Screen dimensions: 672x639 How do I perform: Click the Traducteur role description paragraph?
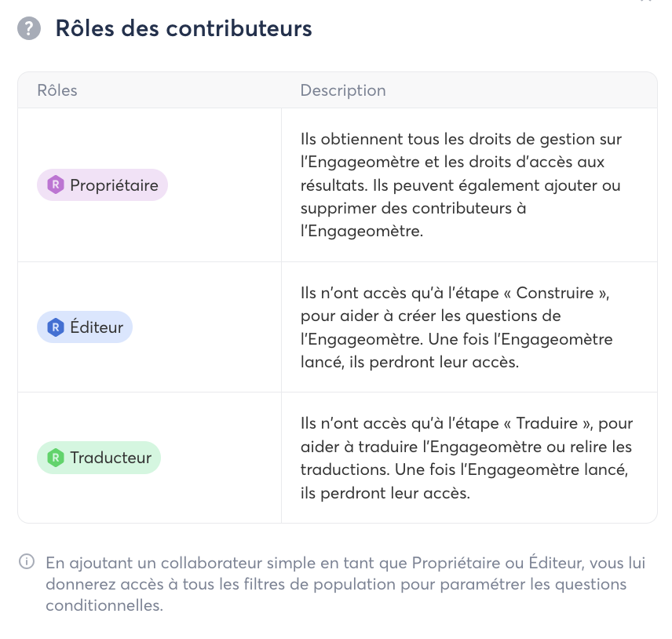coord(466,458)
